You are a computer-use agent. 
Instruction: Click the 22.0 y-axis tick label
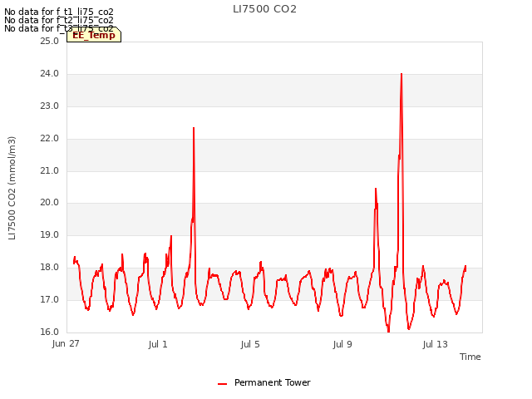click(49, 139)
